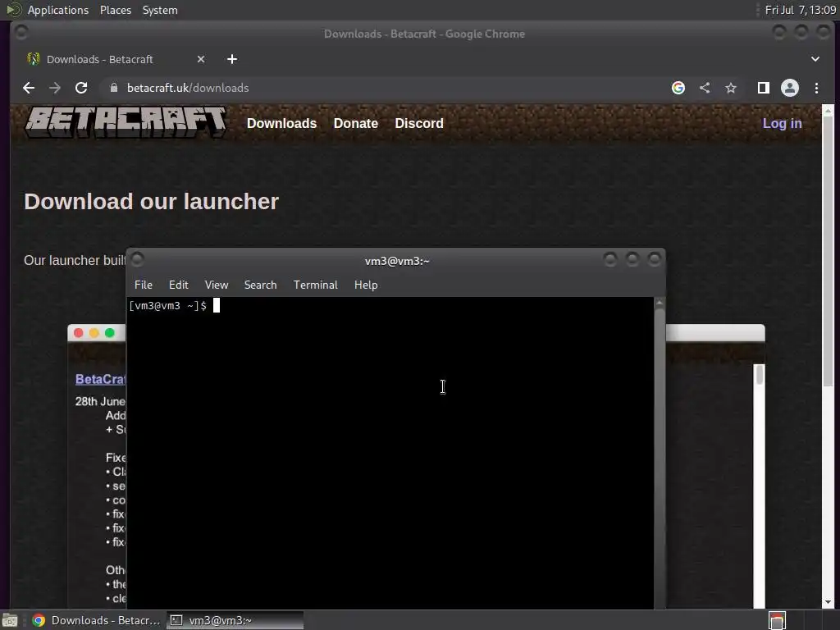Viewport: 840px width, 630px height.
Task: Open the Donate link
Action: tap(356, 123)
